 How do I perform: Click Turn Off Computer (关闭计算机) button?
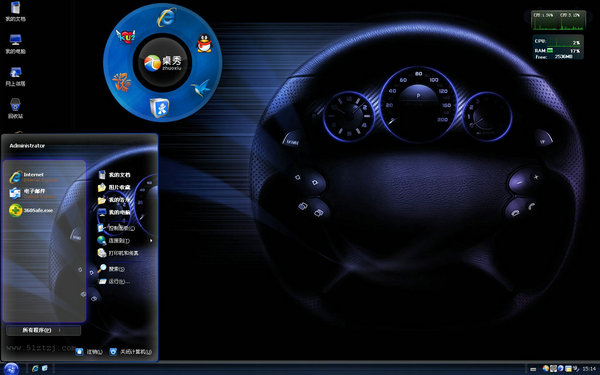point(130,352)
